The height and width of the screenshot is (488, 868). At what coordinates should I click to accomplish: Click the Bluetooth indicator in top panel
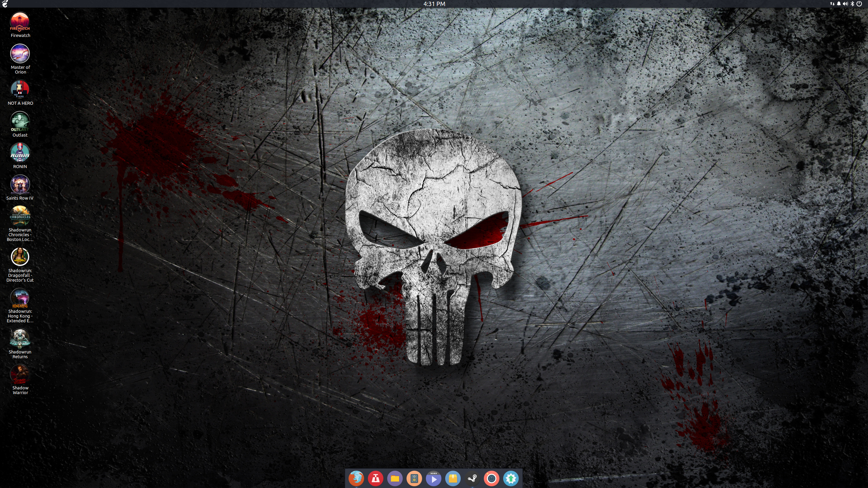(852, 4)
